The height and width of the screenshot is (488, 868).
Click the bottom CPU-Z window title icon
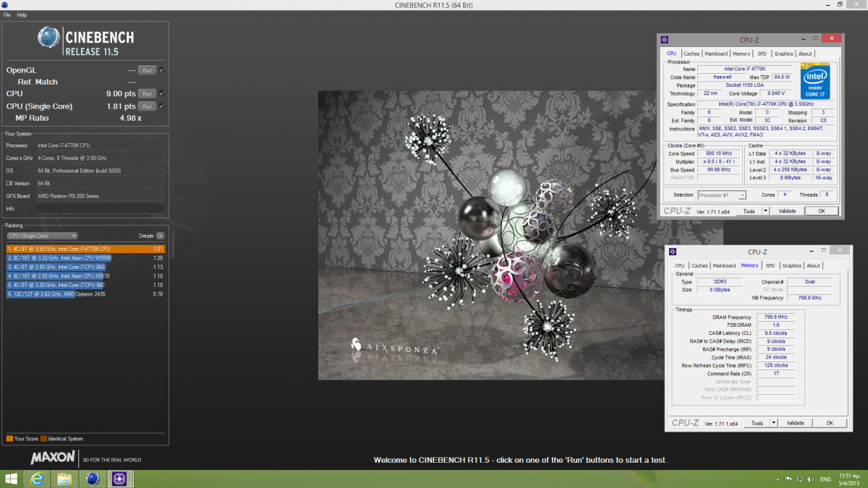point(673,252)
